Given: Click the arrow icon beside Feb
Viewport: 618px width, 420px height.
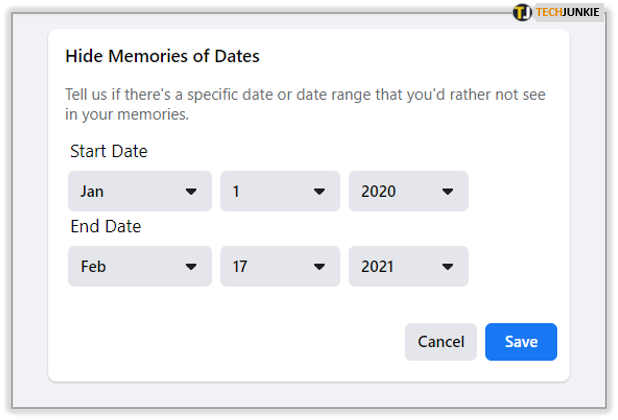Looking at the screenshot, I should [x=191, y=267].
